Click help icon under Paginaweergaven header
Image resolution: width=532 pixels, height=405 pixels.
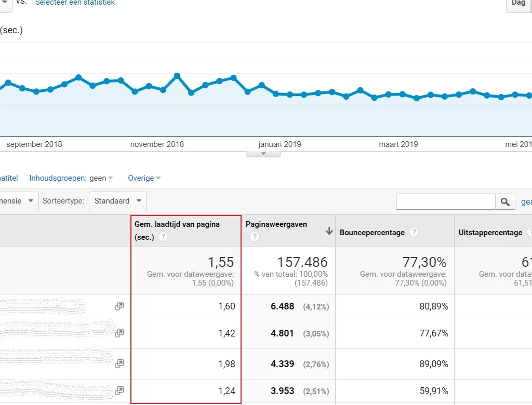(255, 237)
